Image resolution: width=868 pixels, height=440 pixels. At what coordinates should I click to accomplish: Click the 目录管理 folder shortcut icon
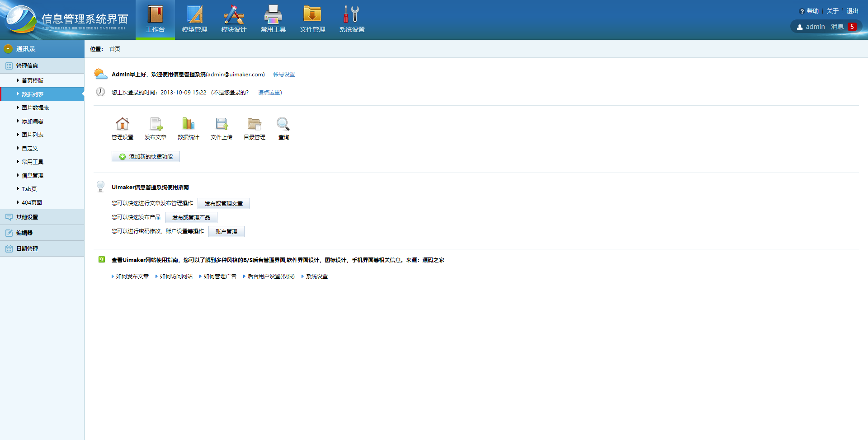point(255,123)
